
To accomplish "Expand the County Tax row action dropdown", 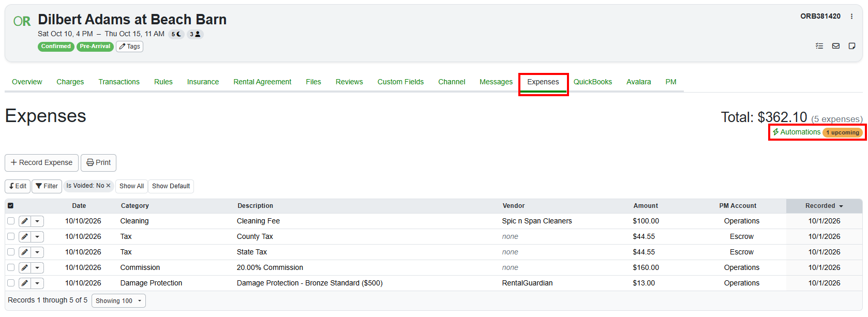I will tap(37, 237).
